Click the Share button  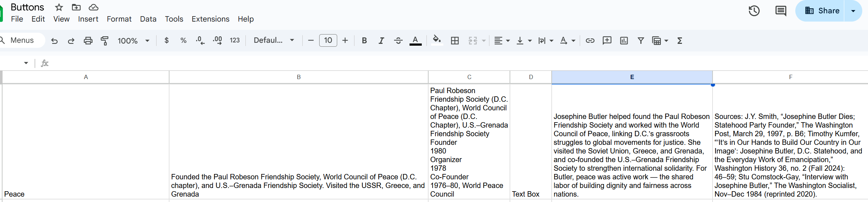822,11
